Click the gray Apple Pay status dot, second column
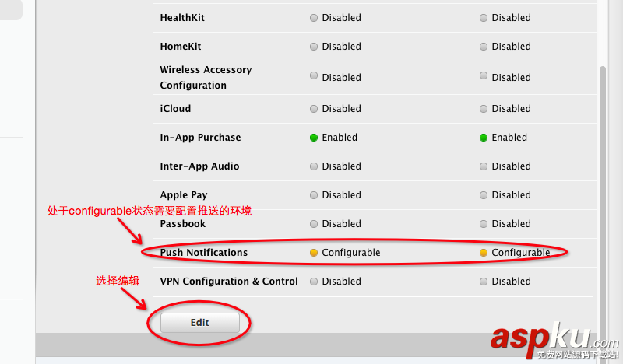Image resolution: width=623 pixels, height=364 pixels. 484,195
